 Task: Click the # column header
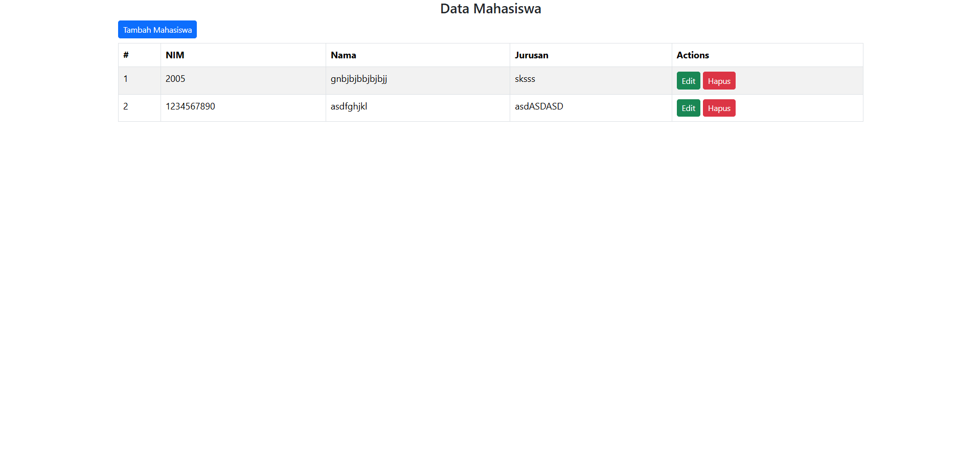pyautogui.click(x=126, y=55)
